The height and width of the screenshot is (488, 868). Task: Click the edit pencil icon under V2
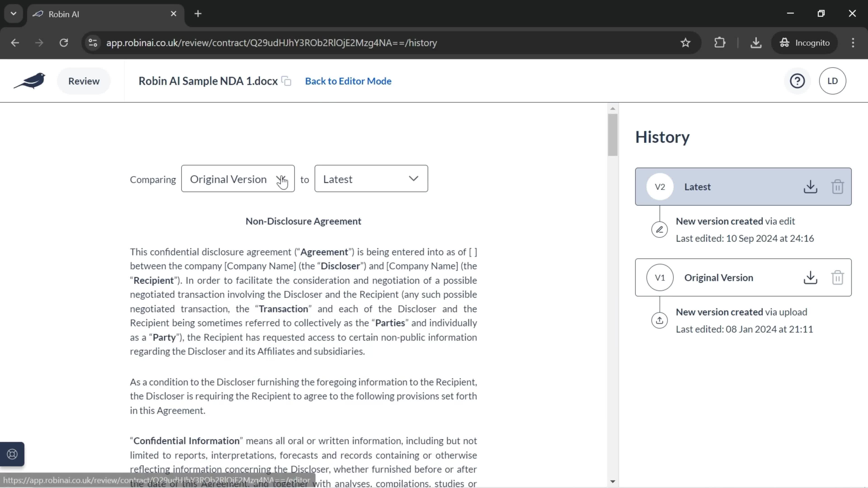tap(660, 229)
